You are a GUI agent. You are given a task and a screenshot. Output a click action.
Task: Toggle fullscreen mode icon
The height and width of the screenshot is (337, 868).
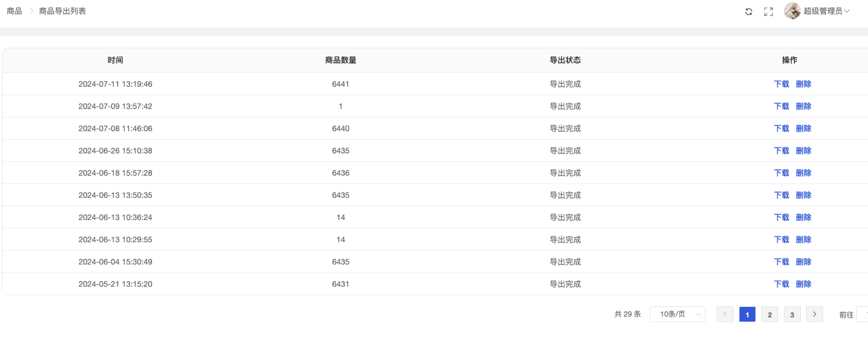click(x=768, y=11)
